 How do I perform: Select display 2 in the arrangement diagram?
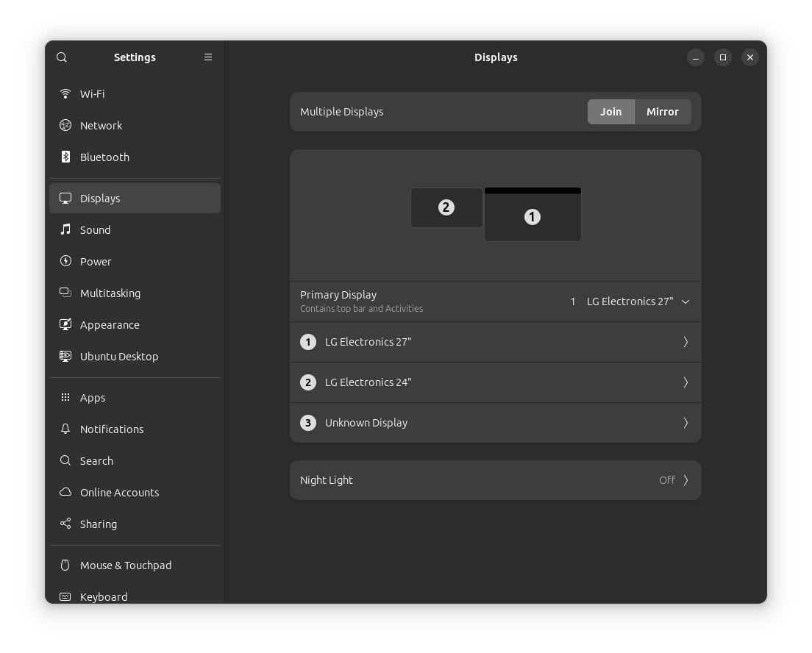446,207
